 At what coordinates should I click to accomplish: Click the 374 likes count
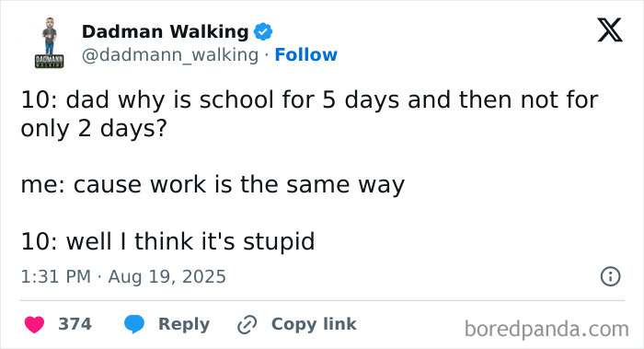pos(75,324)
